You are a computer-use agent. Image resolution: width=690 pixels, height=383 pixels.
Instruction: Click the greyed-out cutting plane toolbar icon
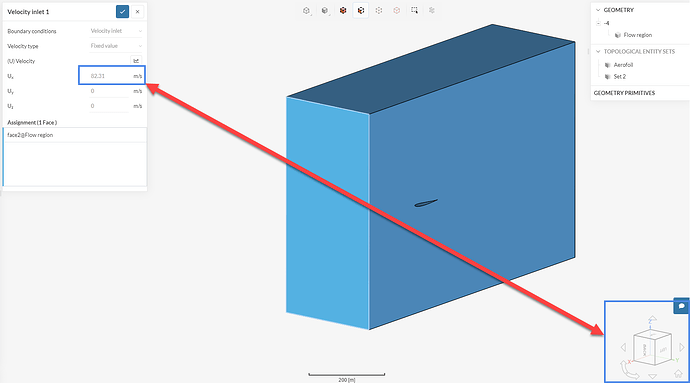pyautogui.click(x=432, y=11)
